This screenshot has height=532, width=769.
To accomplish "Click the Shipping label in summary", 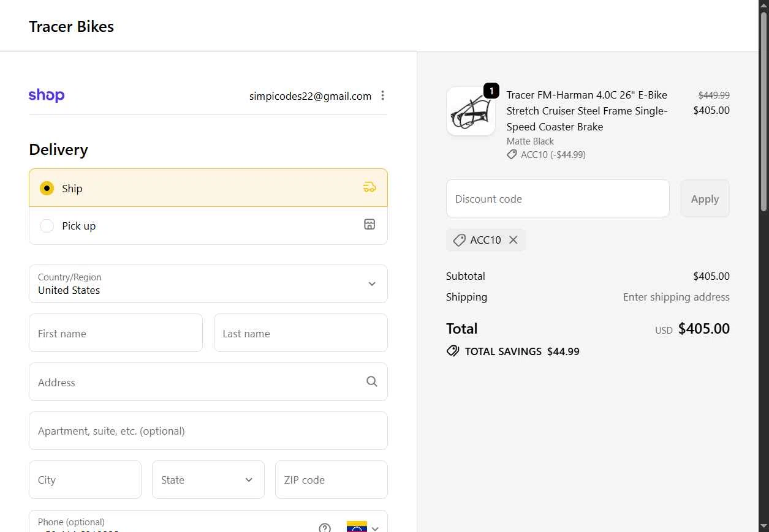I will [x=467, y=297].
